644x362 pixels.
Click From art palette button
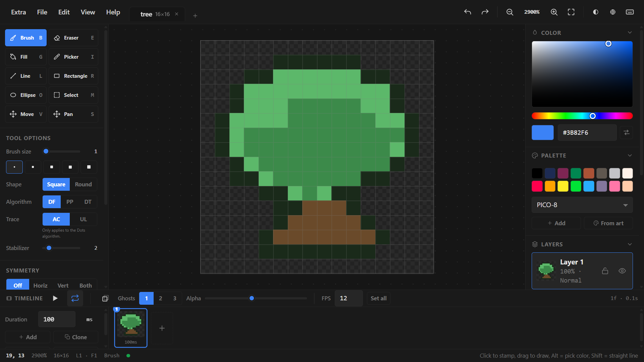608,223
